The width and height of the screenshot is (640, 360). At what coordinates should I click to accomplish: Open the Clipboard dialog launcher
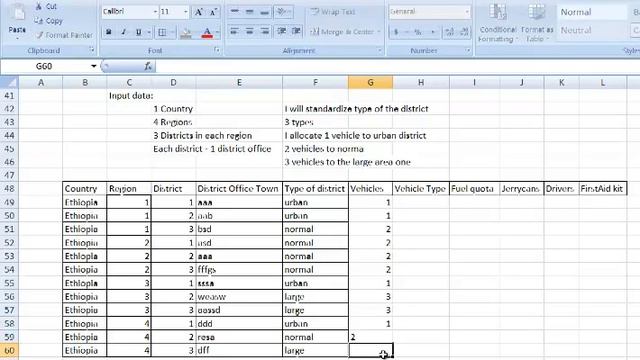tap(92, 50)
